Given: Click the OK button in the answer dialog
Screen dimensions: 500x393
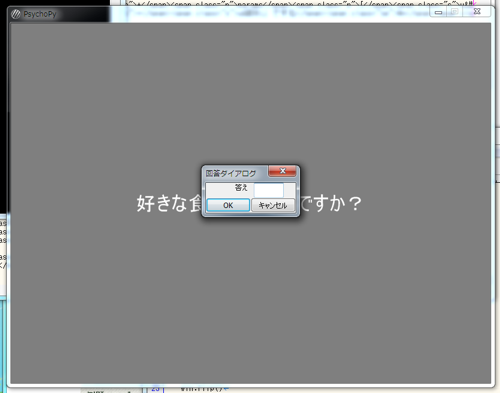Looking at the screenshot, I should (228, 205).
